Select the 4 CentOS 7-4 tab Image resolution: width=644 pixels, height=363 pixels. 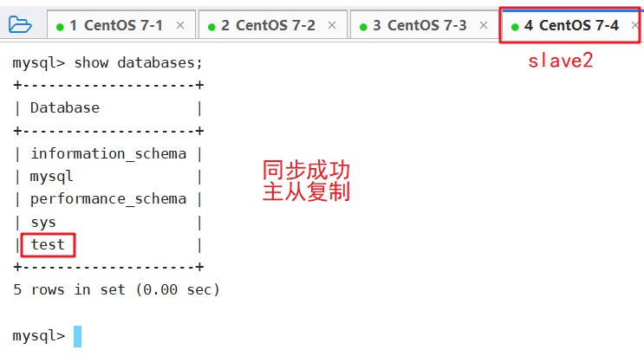(571, 25)
